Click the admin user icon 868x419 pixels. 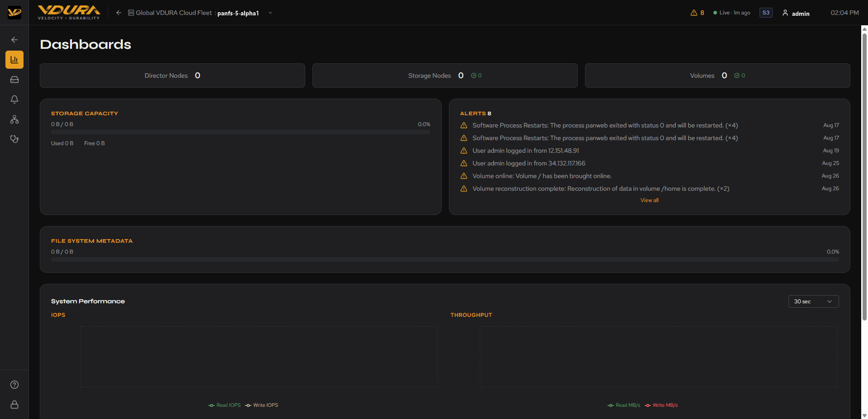coord(785,13)
